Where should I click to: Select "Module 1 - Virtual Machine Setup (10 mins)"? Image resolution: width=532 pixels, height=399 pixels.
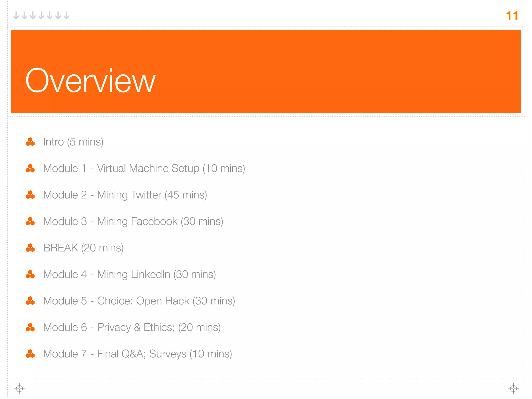(x=144, y=169)
